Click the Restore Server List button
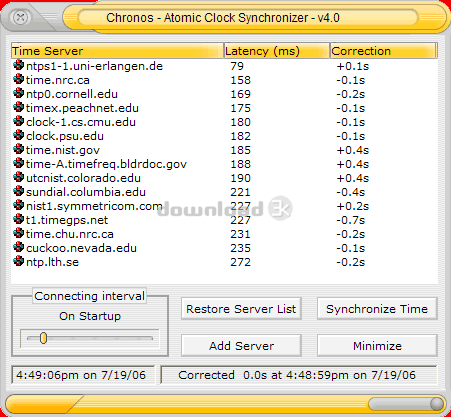The image size is (451, 417). (x=241, y=309)
